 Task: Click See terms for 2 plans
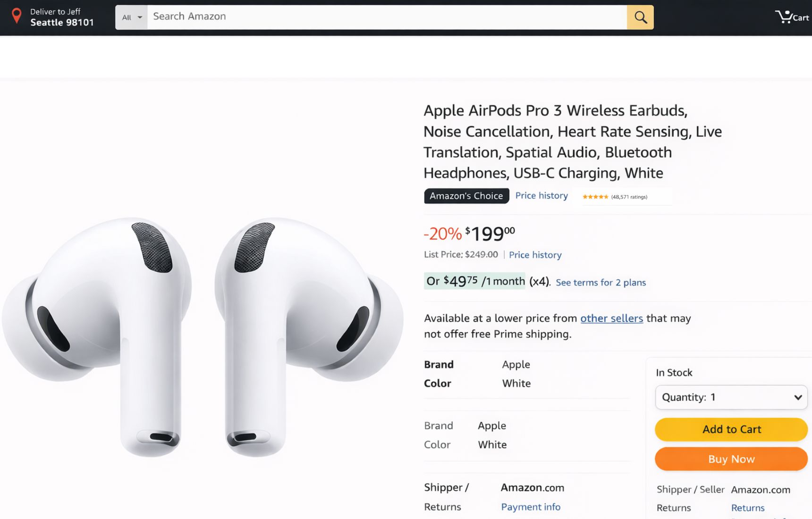tap(601, 282)
